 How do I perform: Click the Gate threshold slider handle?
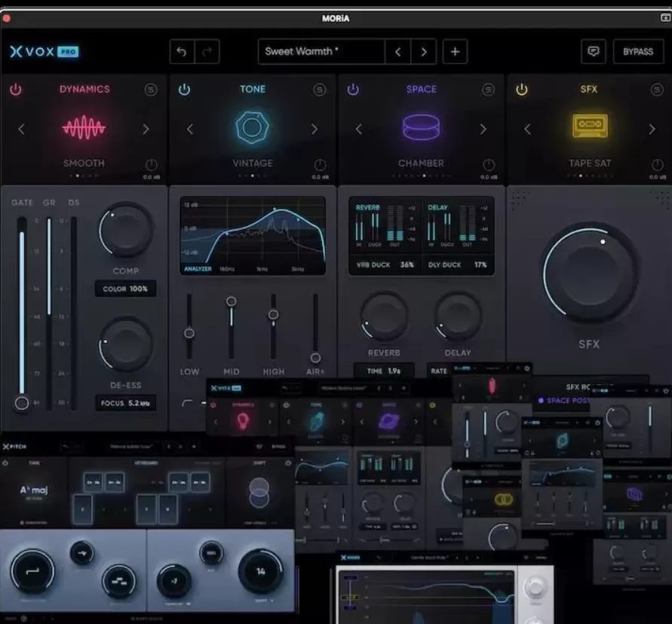[21, 403]
